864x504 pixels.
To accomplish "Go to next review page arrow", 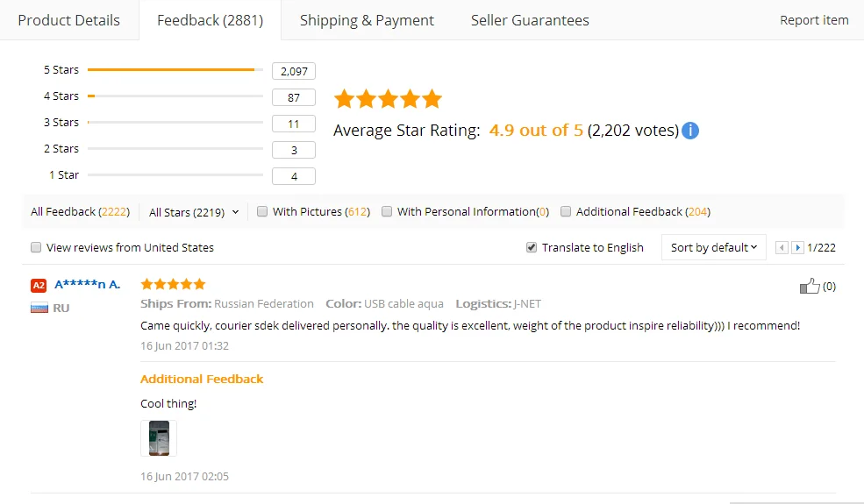I will (797, 248).
